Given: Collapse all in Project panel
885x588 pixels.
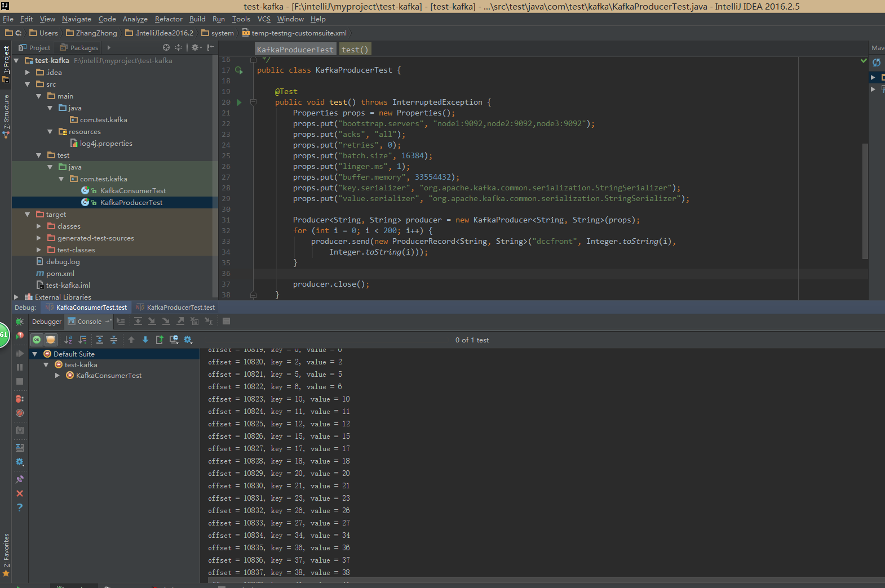Looking at the screenshot, I should 179,48.
